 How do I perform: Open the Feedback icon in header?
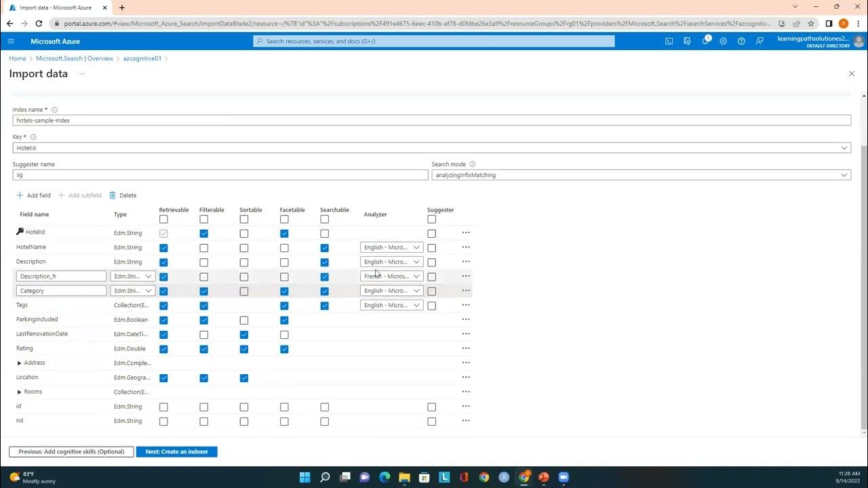click(x=759, y=41)
